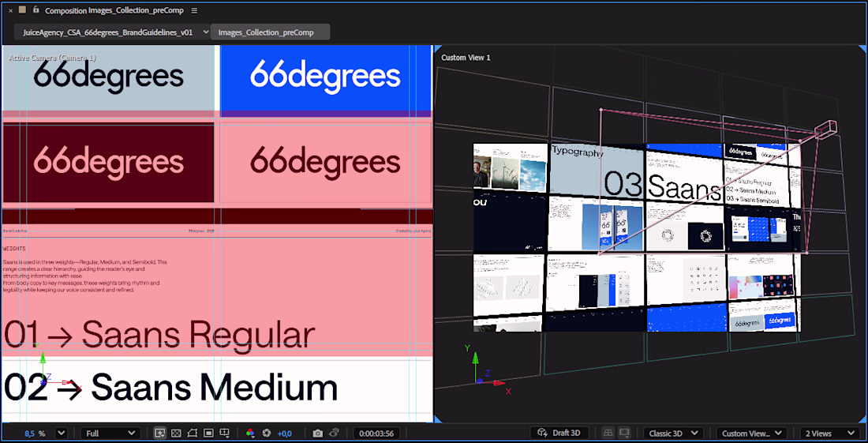This screenshot has width=868, height=443.
Task: Click the Show Snapshot icon
Action: [334, 433]
